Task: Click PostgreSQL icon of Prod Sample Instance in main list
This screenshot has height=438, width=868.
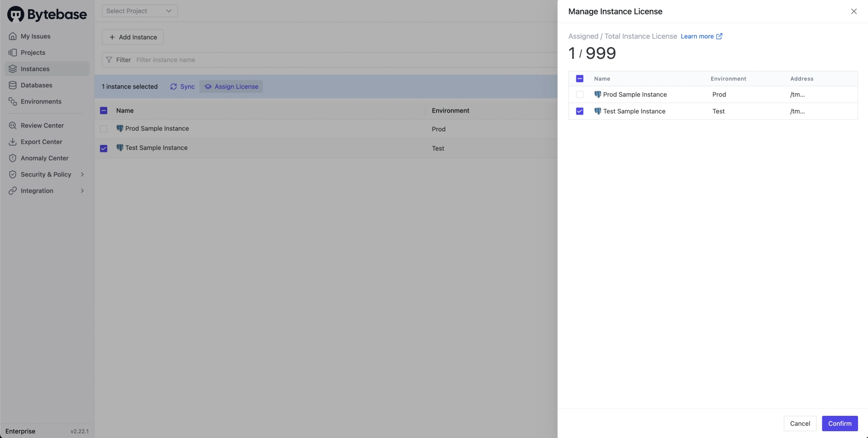Action: (x=120, y=129)
